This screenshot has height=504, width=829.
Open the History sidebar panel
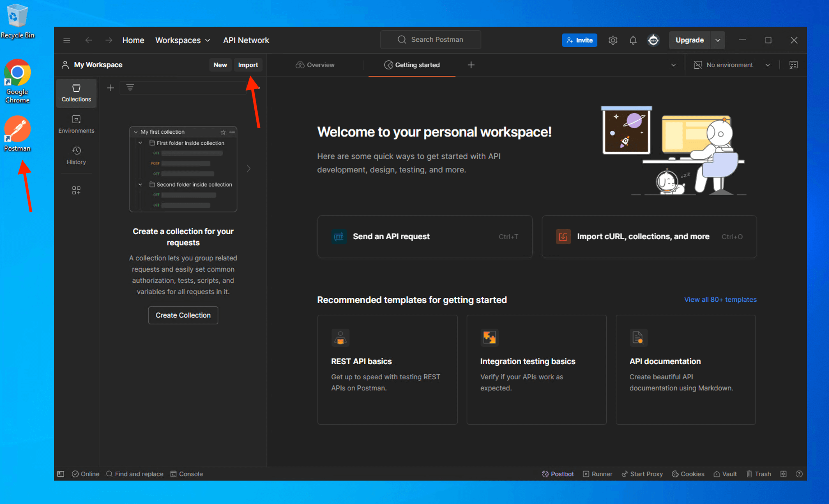click(76, 155)
